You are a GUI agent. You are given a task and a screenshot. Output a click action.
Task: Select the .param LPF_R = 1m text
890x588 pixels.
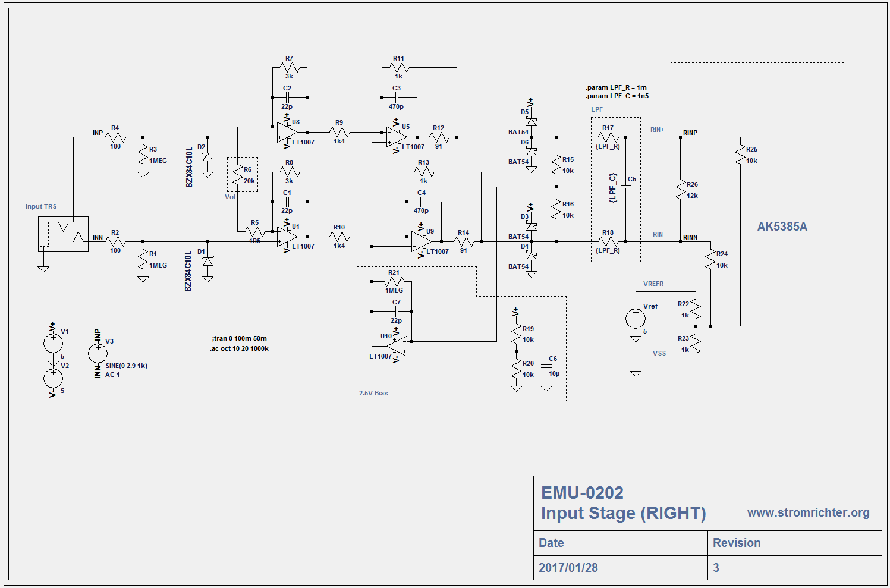[616, 87]
